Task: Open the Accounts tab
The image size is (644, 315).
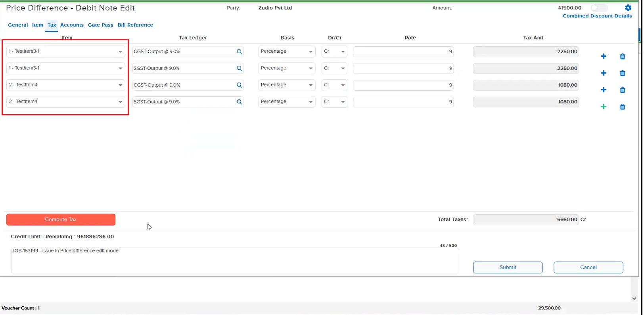Action: point(72,25)
